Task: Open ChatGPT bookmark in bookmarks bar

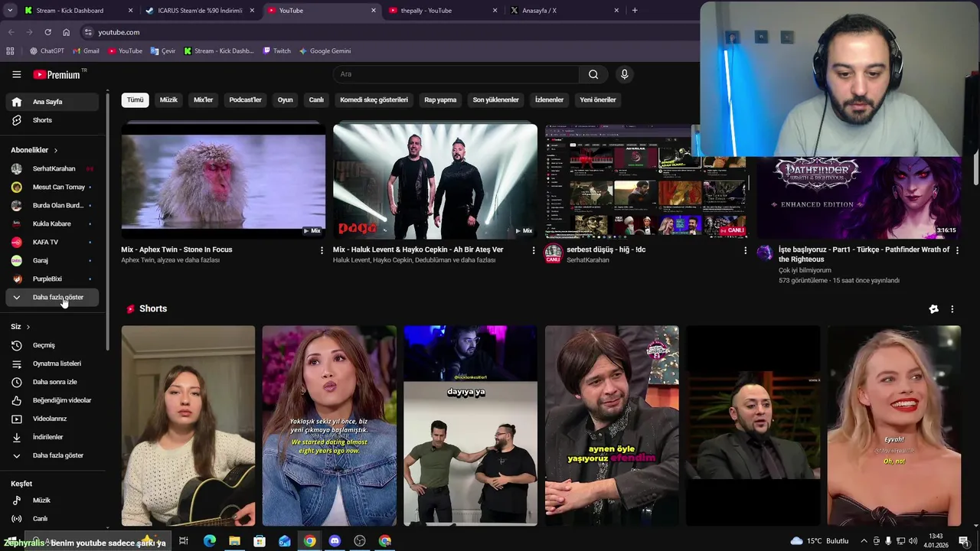Action: point(47,51)
